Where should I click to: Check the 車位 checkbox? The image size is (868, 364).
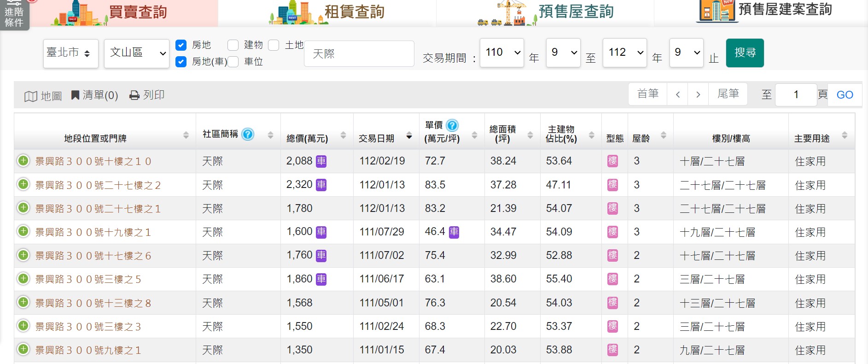click(x=233, y=62)
